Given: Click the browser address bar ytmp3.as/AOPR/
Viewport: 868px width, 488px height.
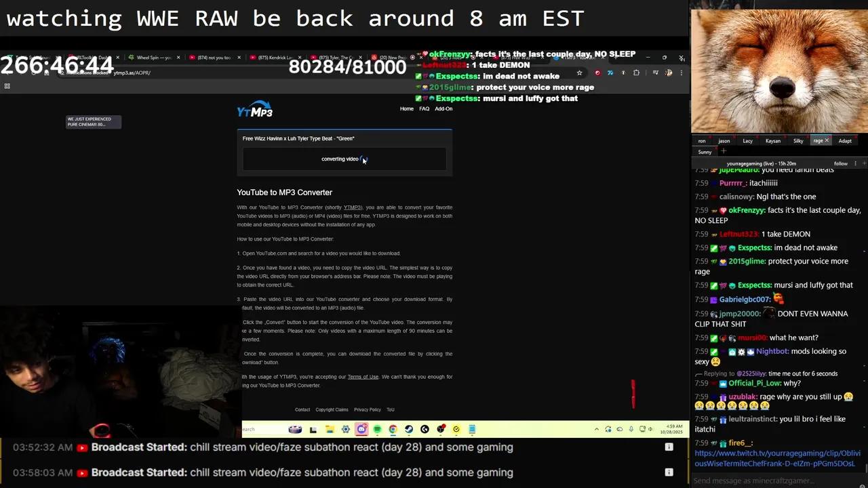Looking at the screenshot, I should coord(132,73).
